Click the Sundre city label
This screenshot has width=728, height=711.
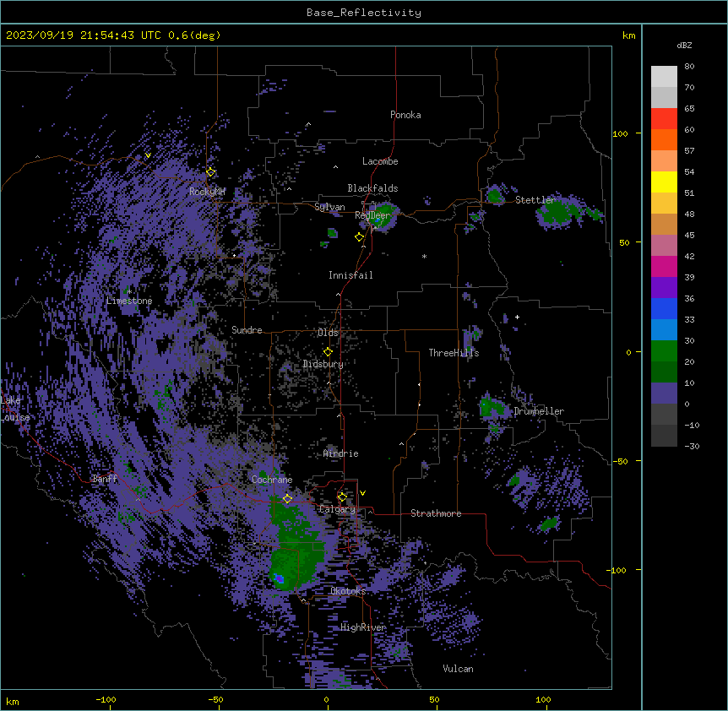pos(247,330)
